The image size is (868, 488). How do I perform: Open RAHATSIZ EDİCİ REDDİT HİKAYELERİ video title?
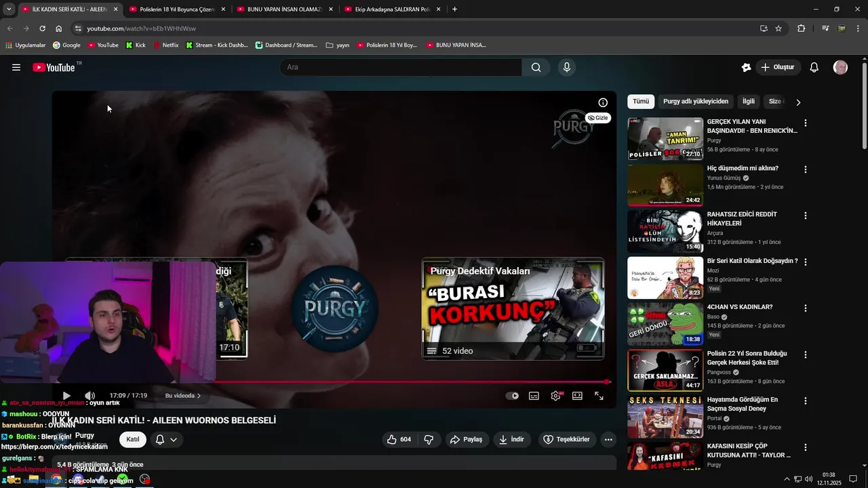[x=742, y=219]
